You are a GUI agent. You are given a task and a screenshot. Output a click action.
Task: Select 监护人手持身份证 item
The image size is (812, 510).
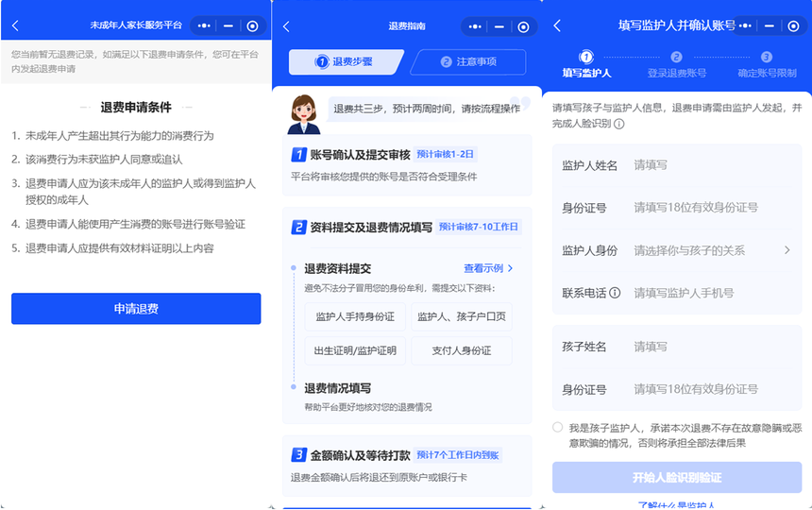(355, 316)
